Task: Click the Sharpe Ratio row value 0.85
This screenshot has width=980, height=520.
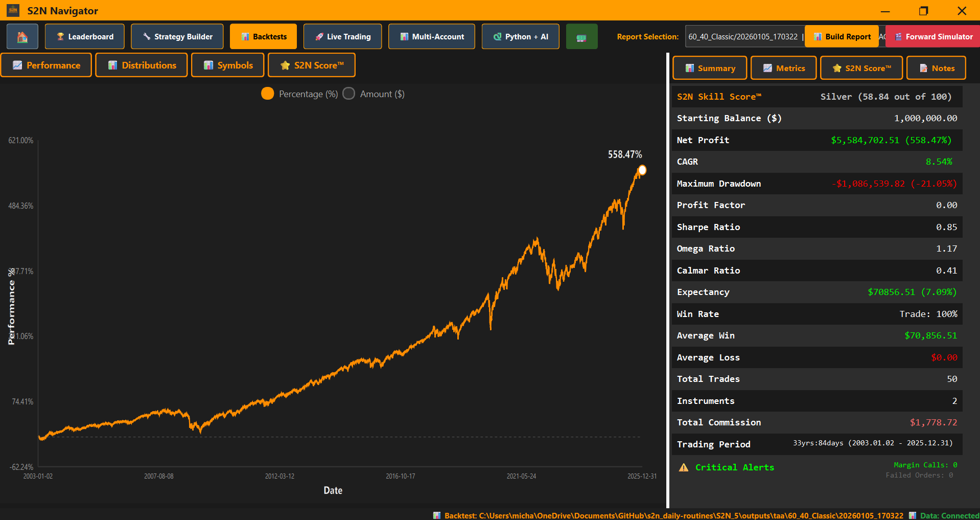Action: point(947,227)
